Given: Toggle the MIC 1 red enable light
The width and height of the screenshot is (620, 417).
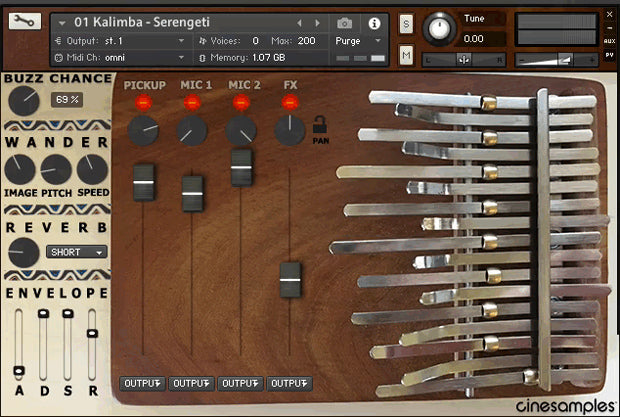Looking at the screenshot, I should pos(193,102).
